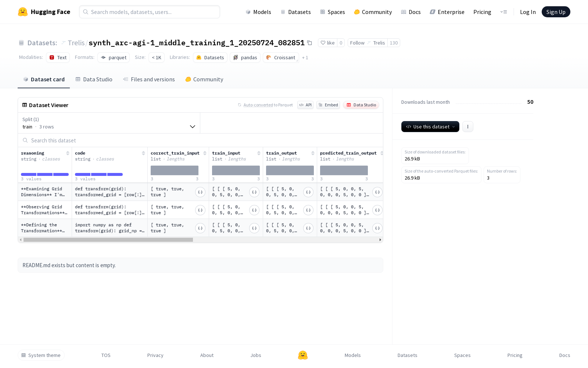Click the Text modality tag
This screenshot has height=368, width=588.
point(58,57)
